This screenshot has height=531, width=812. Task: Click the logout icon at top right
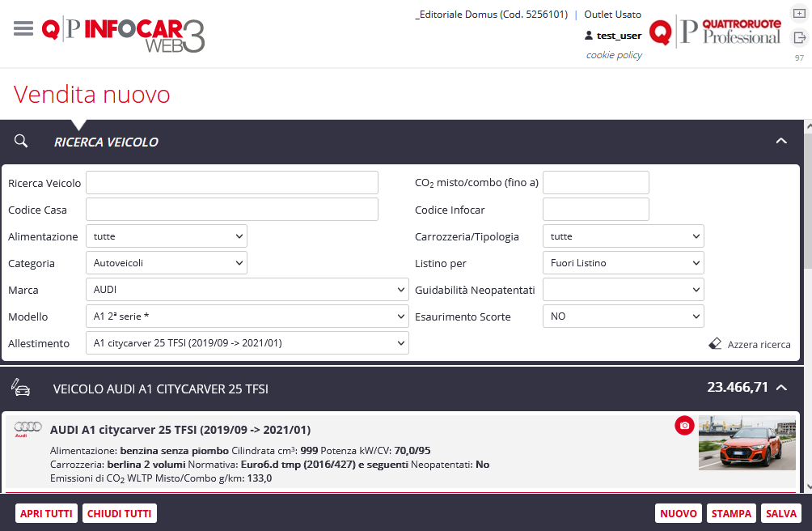(799, 37)
